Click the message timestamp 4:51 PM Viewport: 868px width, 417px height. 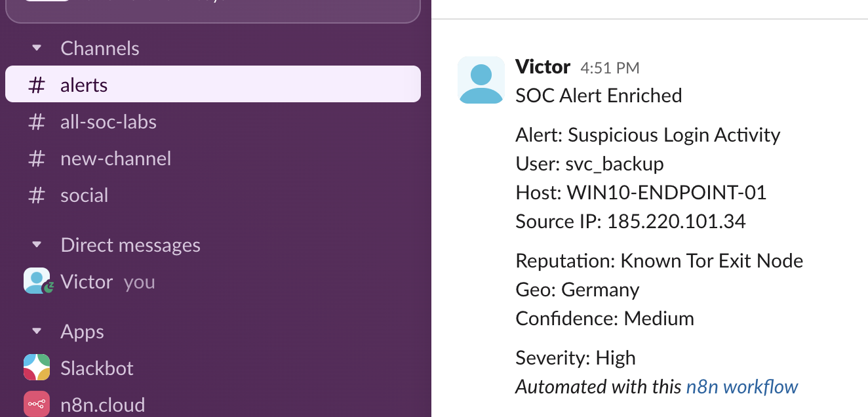point(610,67)
